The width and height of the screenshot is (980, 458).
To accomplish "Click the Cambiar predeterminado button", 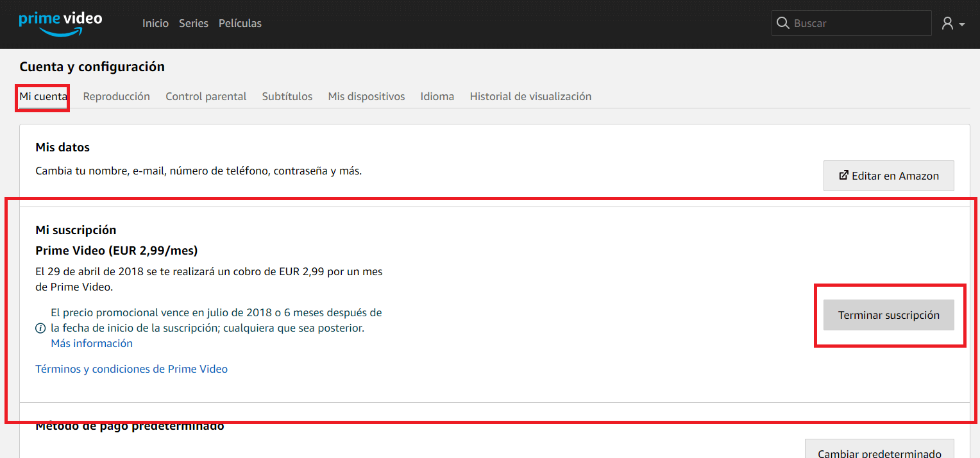I will click(x=879, y=449).
